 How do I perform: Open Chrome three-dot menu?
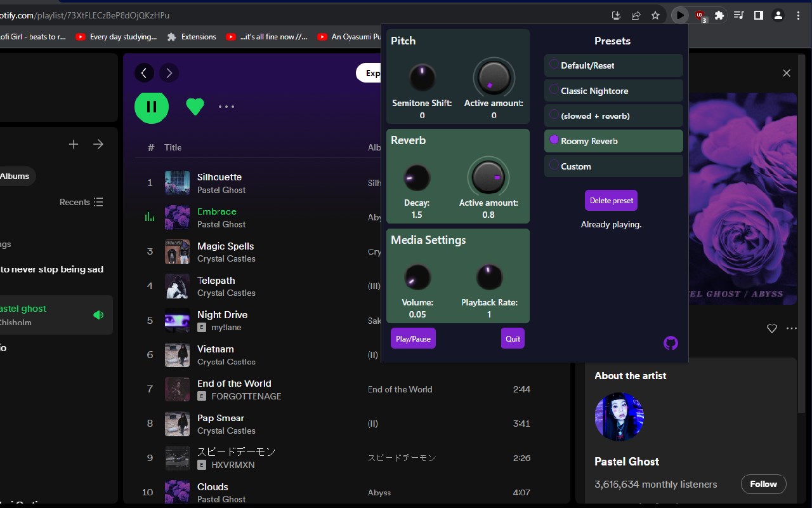[x=799, y=15]
